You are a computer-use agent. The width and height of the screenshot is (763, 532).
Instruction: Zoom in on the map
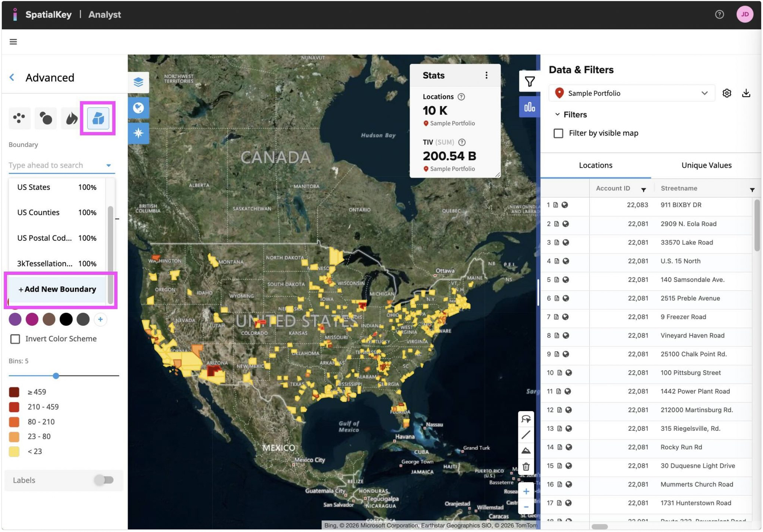tap(526, 492)
